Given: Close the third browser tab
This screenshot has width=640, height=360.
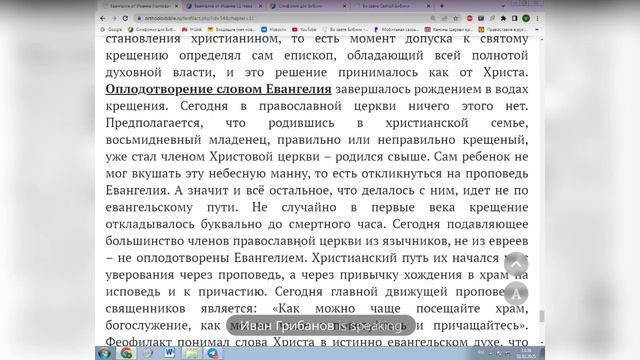Looking at the screenshot, I should tap(344, 6).
